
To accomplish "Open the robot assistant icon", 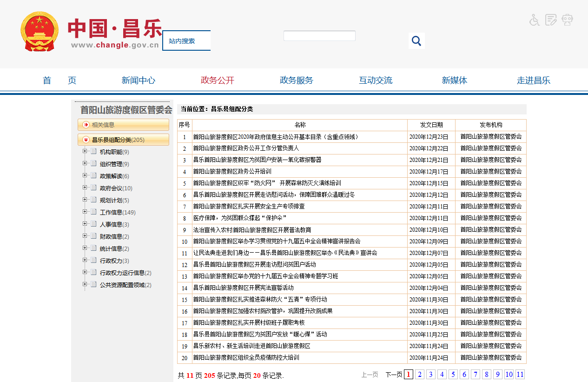I will [x=567, y=20].
